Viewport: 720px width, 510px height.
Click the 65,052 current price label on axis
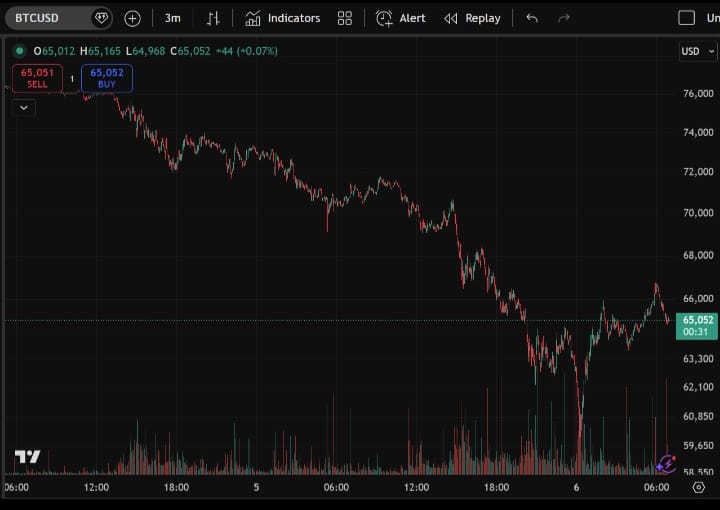pos(696,320)
